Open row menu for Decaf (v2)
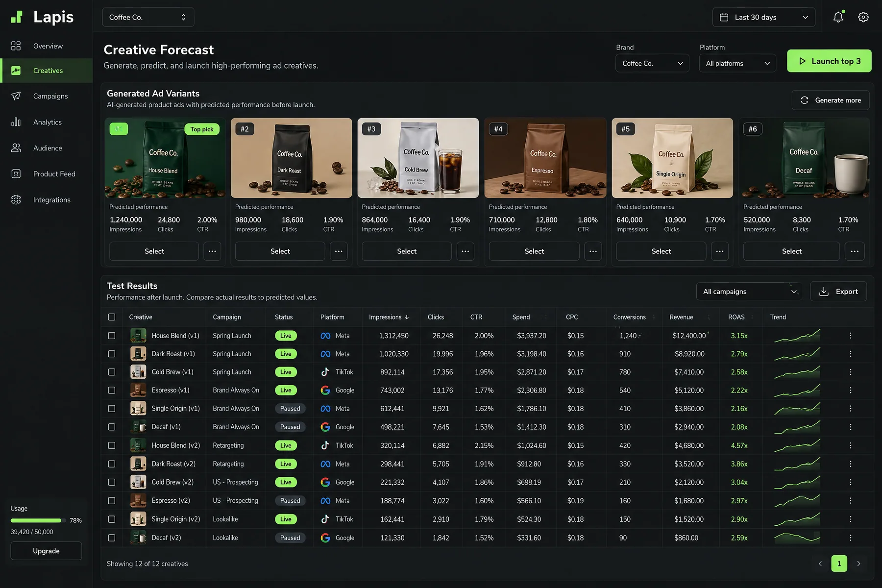This screenshot has width=882, height=588. tap(851, 538)
